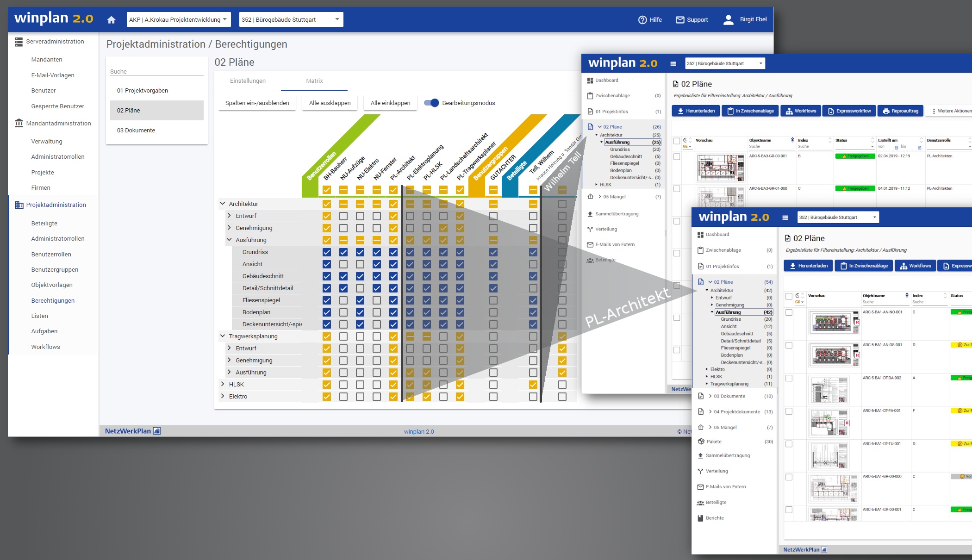Collapse Architektur row in matrix
This screenshot has width=972, height=560.
pos(223,204)
